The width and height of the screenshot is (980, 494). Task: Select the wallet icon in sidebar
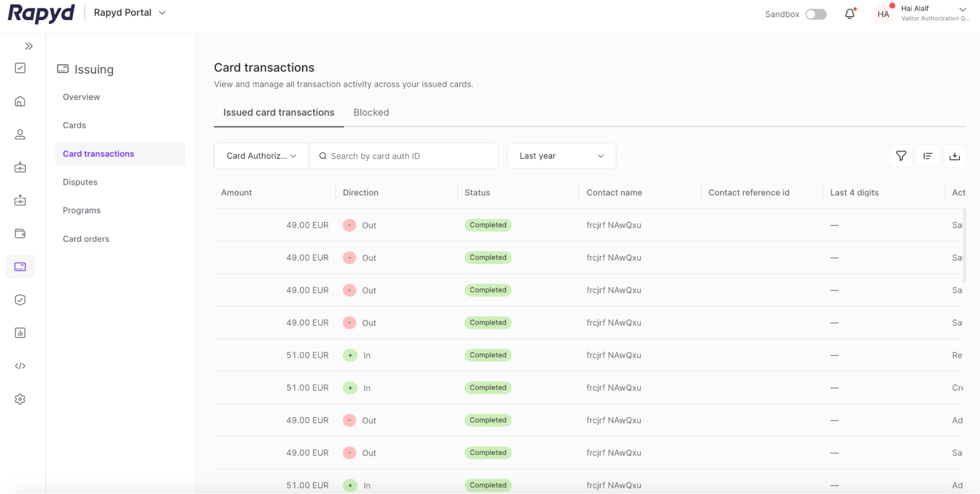(x=20, y=234)
